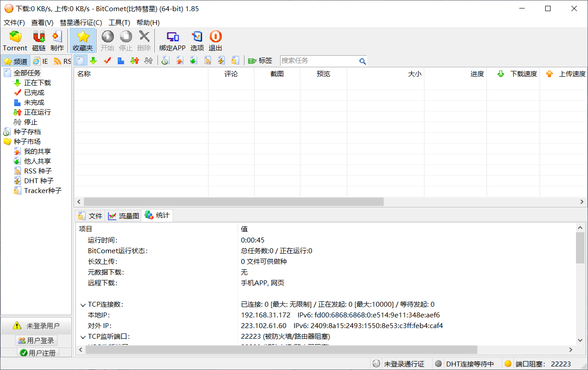This screenshot has height=370, width=588.
Task: Click the DHT连接等待中 status indicator
Action: tap(438, 364)
